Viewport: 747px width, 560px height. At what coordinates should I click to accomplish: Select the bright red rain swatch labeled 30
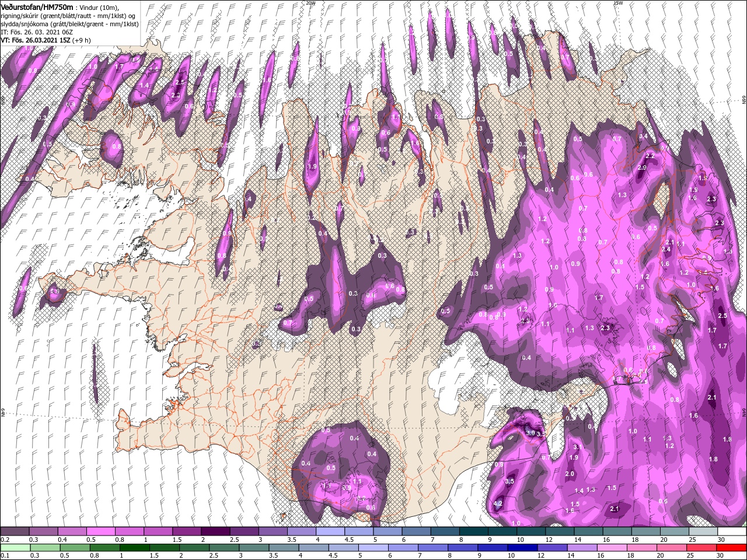[x=732, y=548]
